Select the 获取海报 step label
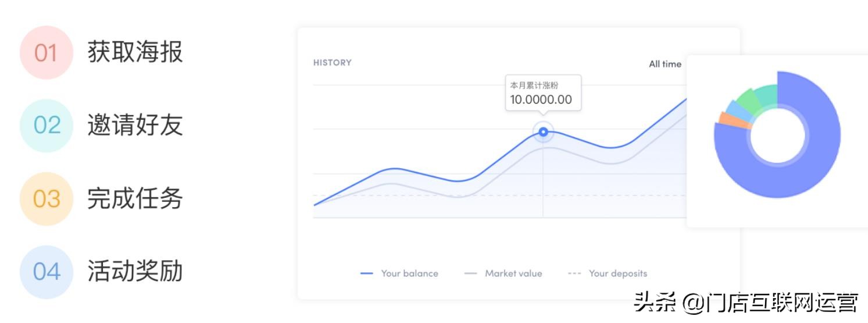This screenshot has width=868, height=323. [x=135, y=52]
